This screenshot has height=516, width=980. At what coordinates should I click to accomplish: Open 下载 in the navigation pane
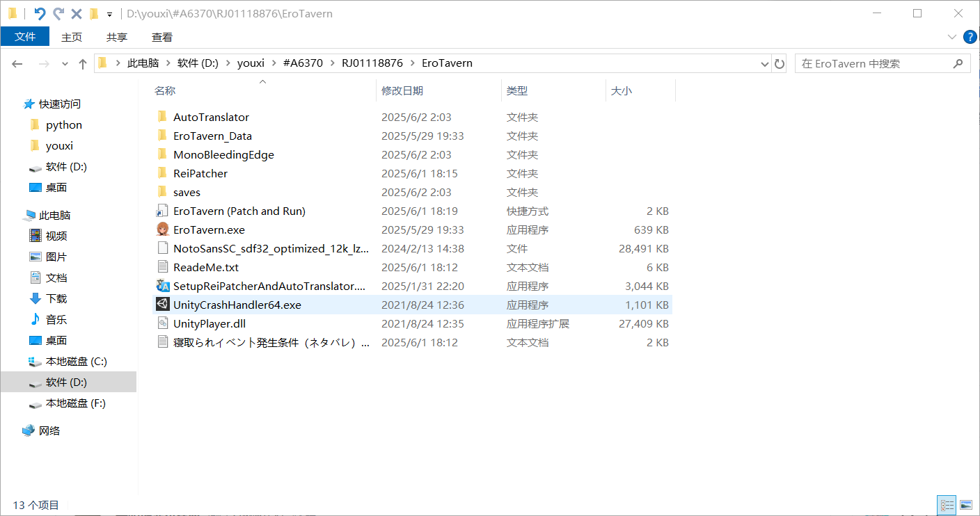(56, 299)
